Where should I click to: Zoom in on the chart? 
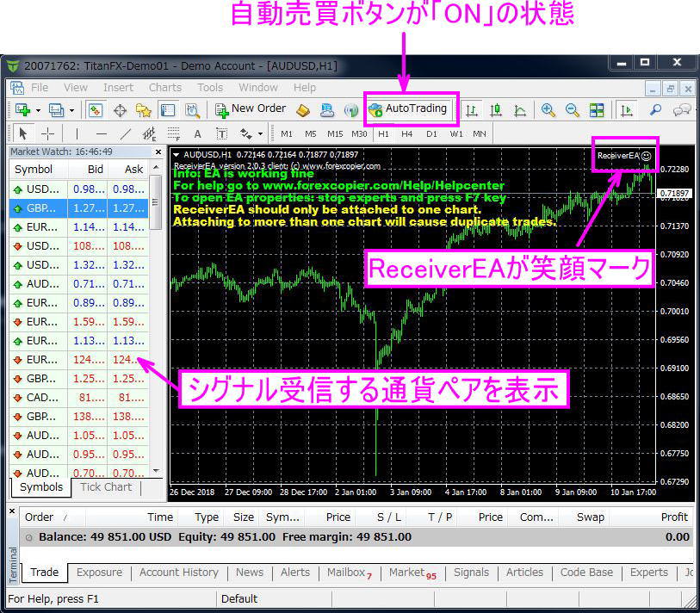tap(548, 108)
